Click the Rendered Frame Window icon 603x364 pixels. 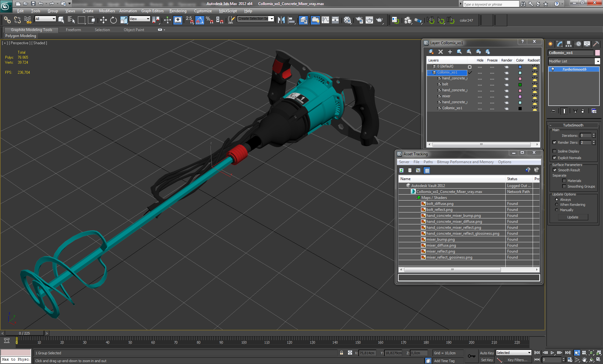coord(369,20)
